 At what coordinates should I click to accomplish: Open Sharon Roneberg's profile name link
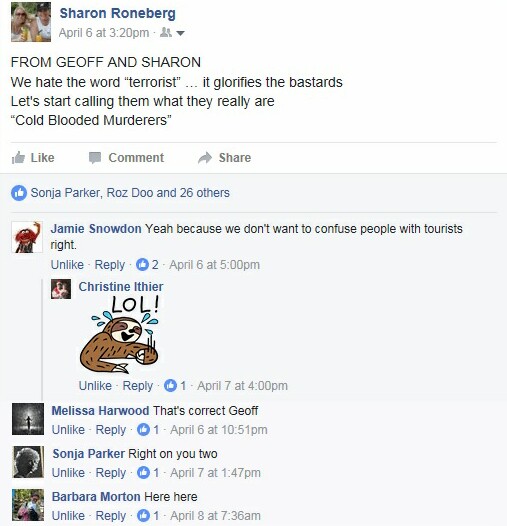coord(117,13)
